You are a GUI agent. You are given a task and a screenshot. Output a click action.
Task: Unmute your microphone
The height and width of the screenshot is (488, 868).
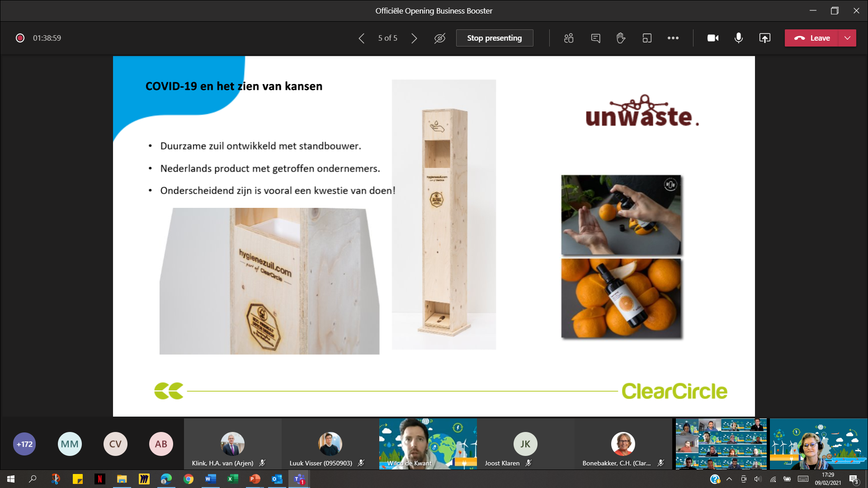click(x=739, y=38)
